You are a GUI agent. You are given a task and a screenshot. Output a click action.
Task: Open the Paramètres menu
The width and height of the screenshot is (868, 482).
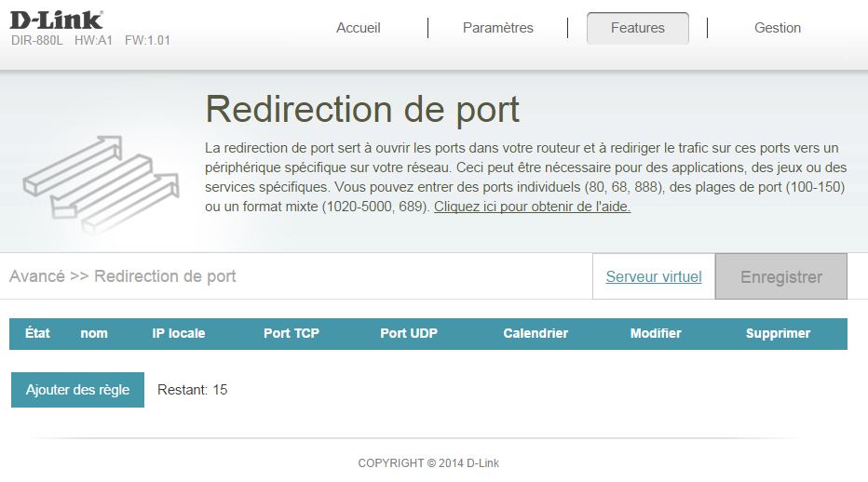[498, 28]
